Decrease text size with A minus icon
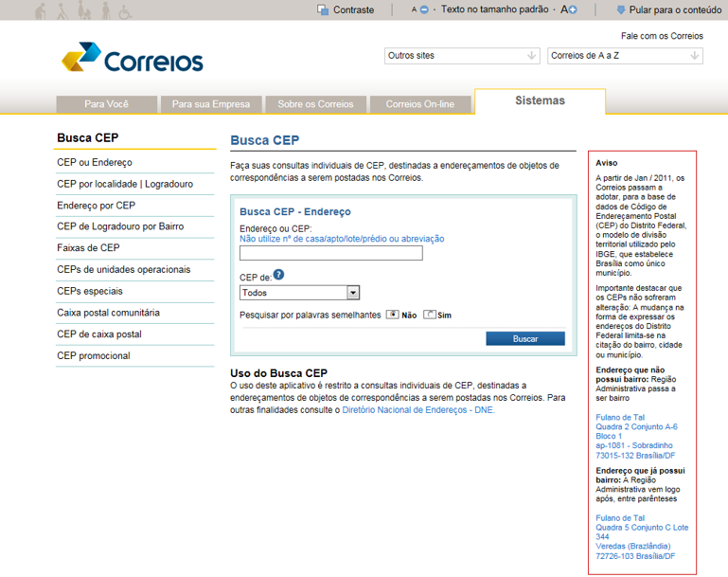Image resolution: width=728 pixels, height=577 pixels. pos(420,9)
